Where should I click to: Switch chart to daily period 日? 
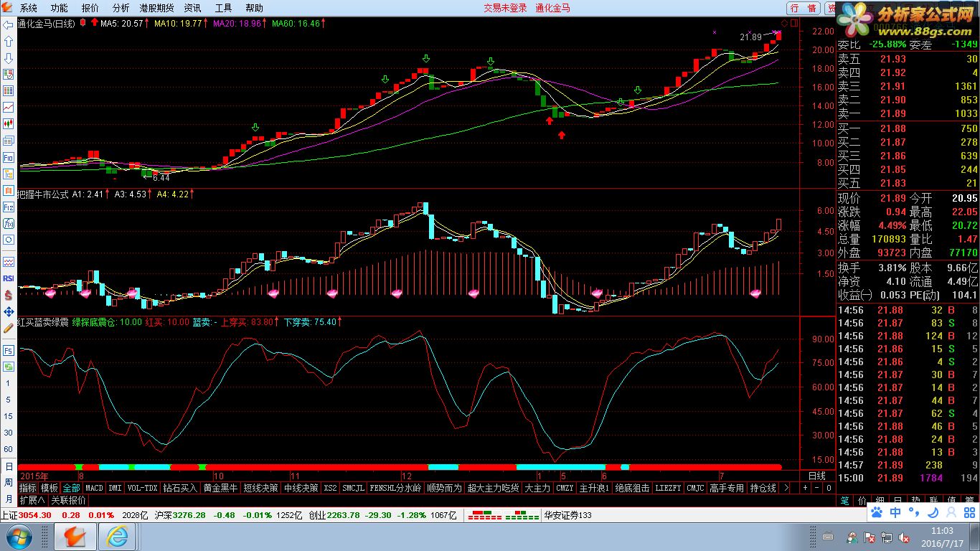pos(9,466)
